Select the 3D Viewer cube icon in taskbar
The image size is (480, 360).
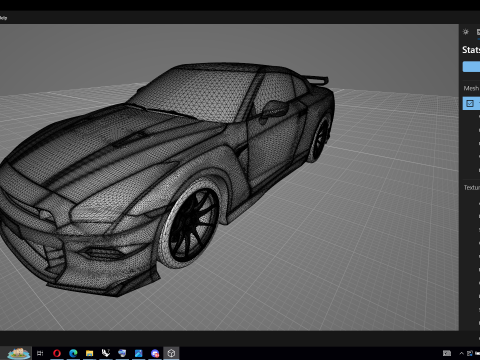click(171, 353)
